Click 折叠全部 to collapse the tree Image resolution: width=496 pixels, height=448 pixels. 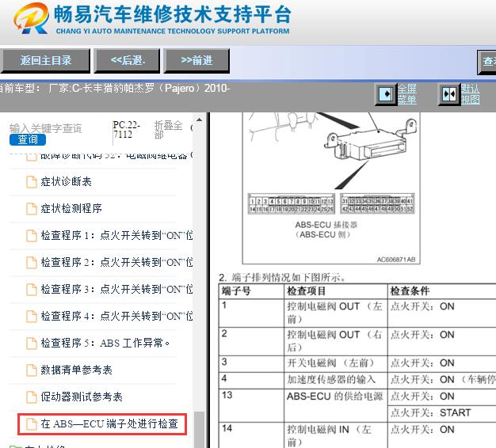point(168,130)
